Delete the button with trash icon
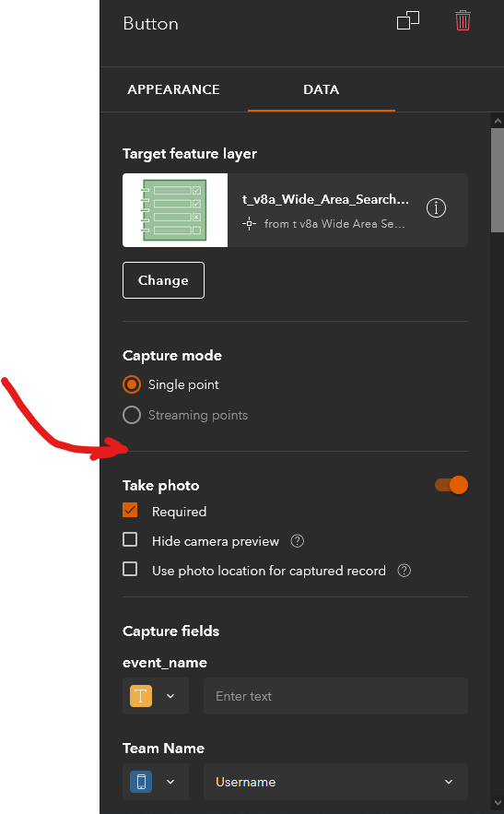This screenshot has width=504, height=814. (463, 21)
